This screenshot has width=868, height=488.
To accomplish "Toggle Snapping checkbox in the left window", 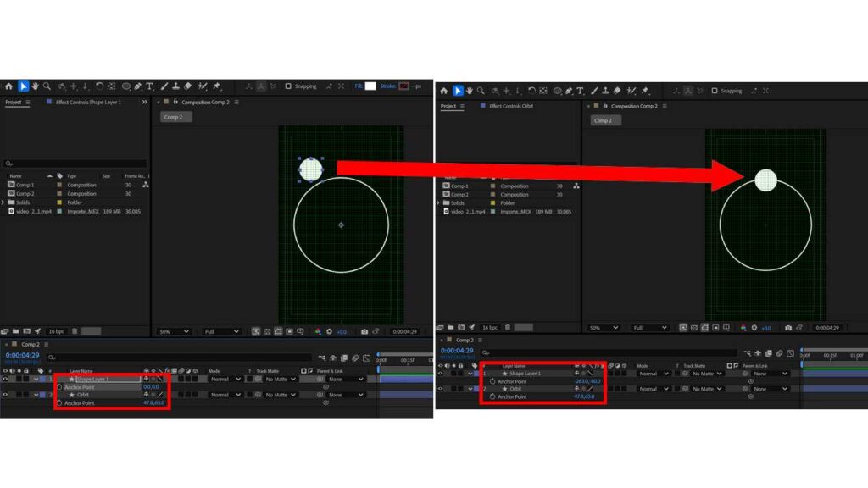I will point(288,86).
